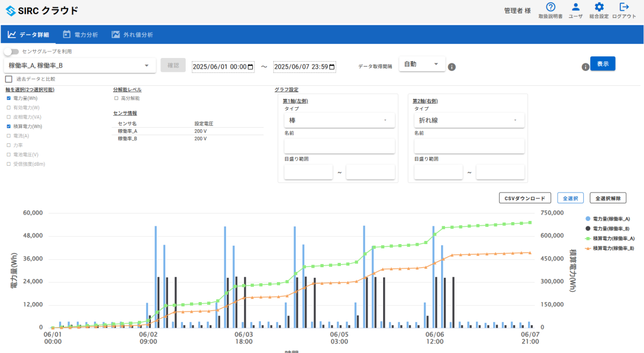Open 総合設定 gear settings
Image resolution: width=644 pixels, height=353 pixels.
coord(599,8)
